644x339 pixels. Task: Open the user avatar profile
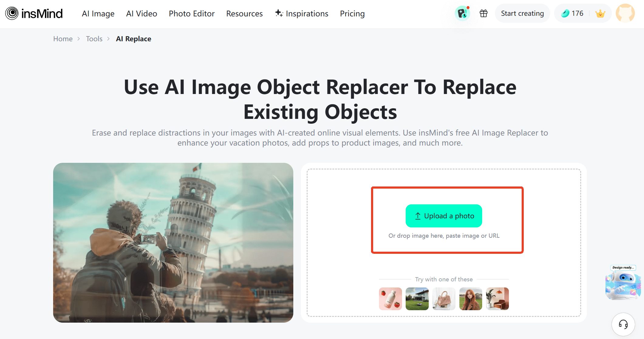coord(625,13)
